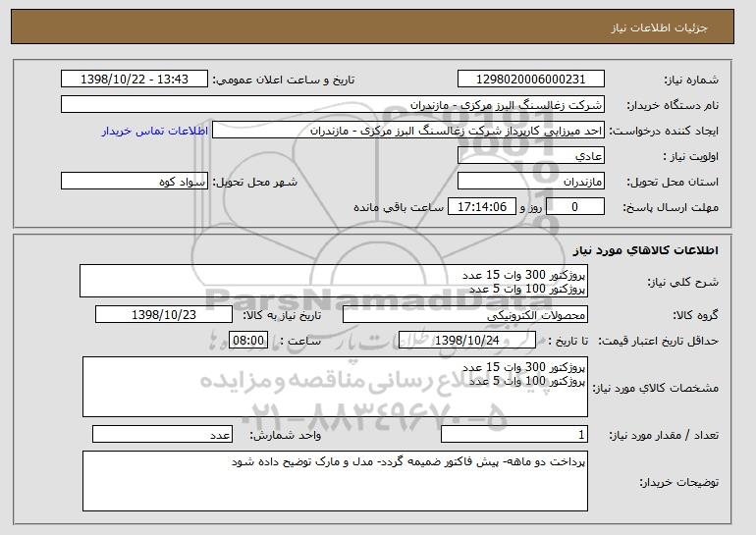Click the استان محل تحویل label
Image resolution: width=756 pixels, height=535 pixels.
pos(673,182)
